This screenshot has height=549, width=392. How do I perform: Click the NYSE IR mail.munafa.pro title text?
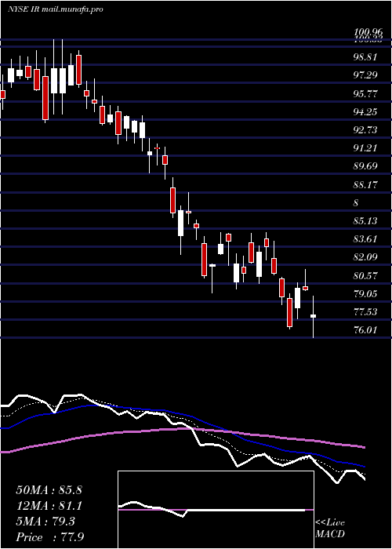coord(56,9)
